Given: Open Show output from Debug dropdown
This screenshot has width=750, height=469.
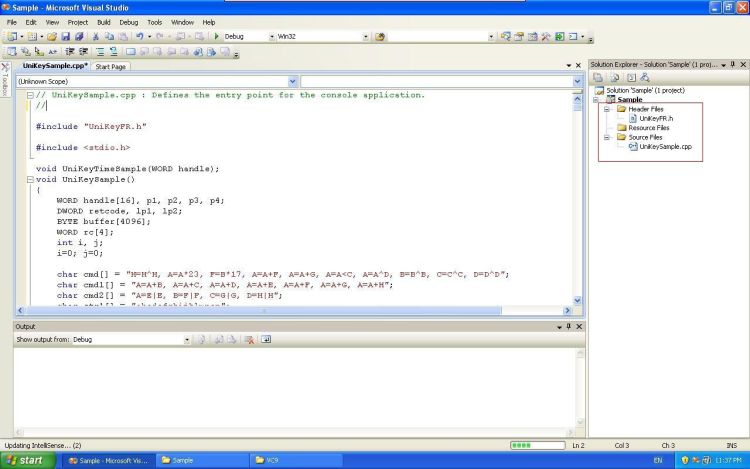Looking at the screenshot, I should [187, 340].
